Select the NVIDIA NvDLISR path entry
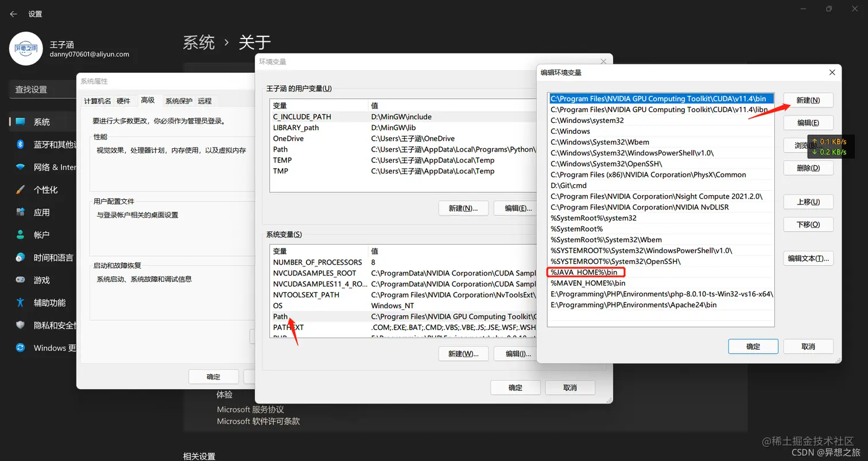Screen dimensions: 868x461 [x=661, y=207]
